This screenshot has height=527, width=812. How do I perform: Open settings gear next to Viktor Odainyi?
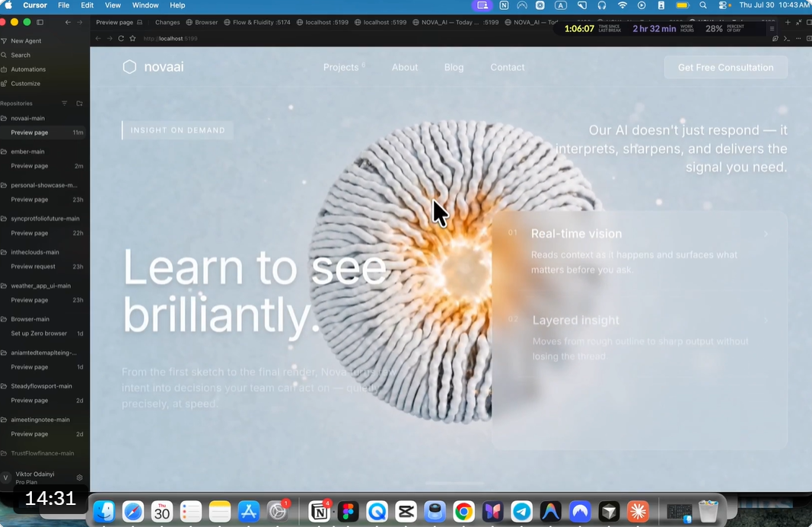79,477
